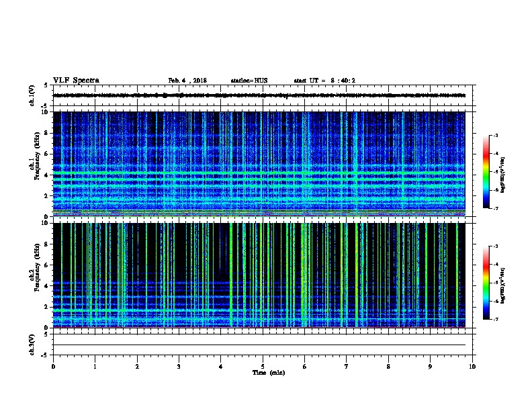Click the time axis tick label '1'
The height and width of the screenshot is (411, 532).
point(95,367)
